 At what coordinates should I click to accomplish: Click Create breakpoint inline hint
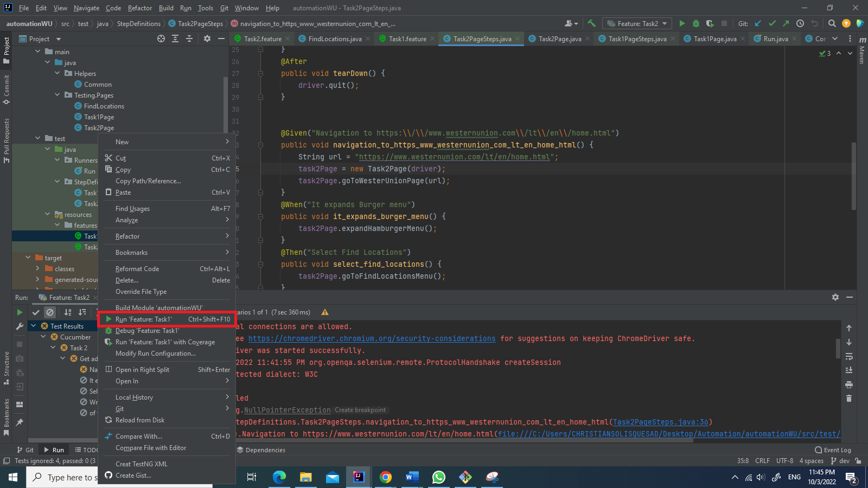click(360, 410)
